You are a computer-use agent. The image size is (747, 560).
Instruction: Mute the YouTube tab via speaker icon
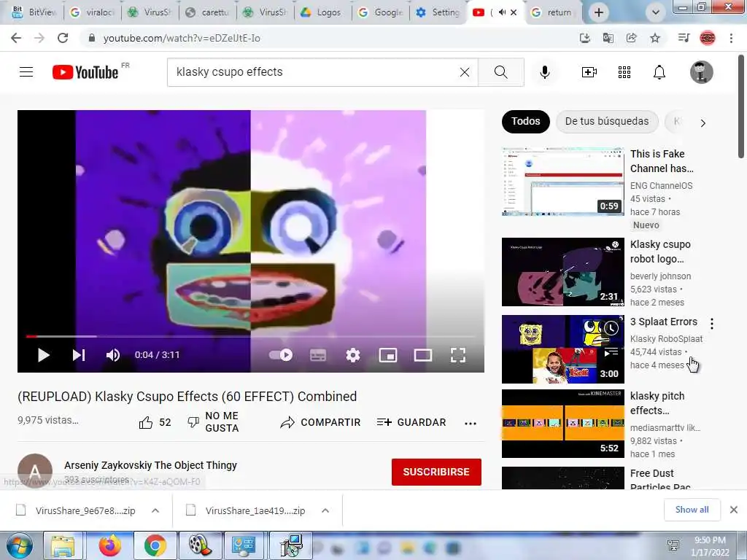502,12
